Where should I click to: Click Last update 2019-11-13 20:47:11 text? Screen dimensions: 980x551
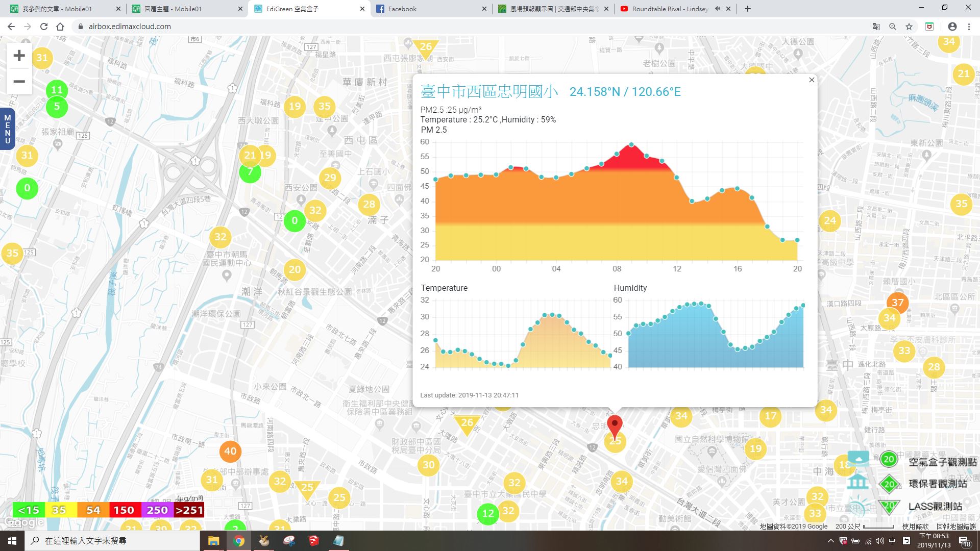469,395
